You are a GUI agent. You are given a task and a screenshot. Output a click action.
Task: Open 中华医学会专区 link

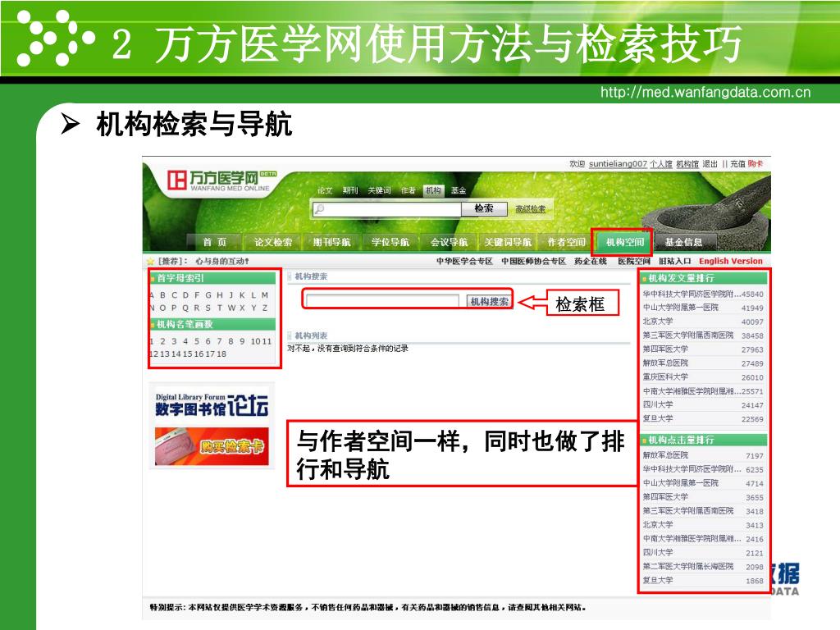point(464,262)
